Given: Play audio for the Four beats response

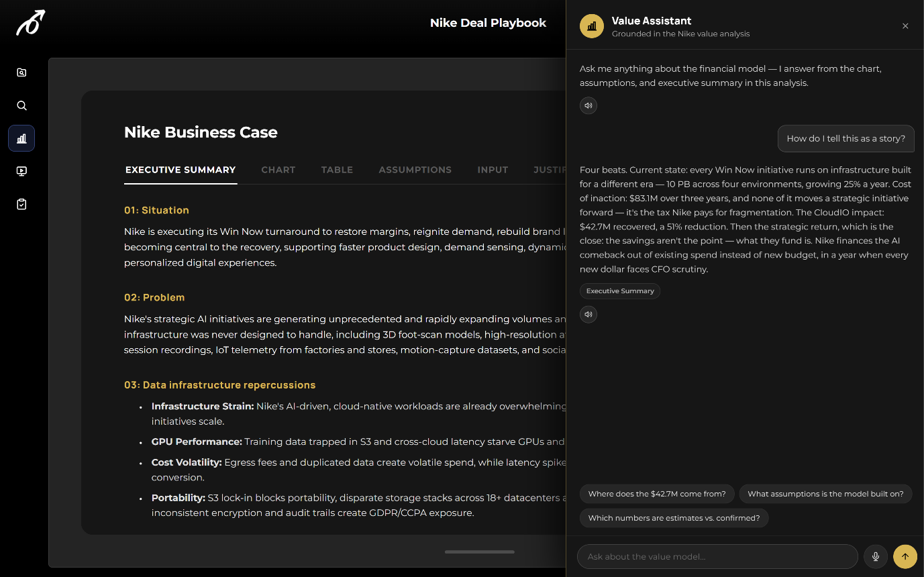Looking at the screenshot, I should click(588, 314).
